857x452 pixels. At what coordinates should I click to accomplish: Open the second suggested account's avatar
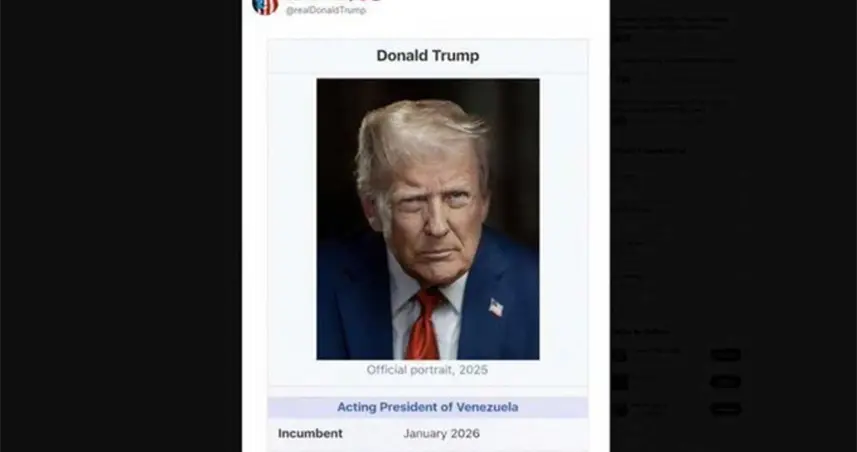[x=619, y=382]
